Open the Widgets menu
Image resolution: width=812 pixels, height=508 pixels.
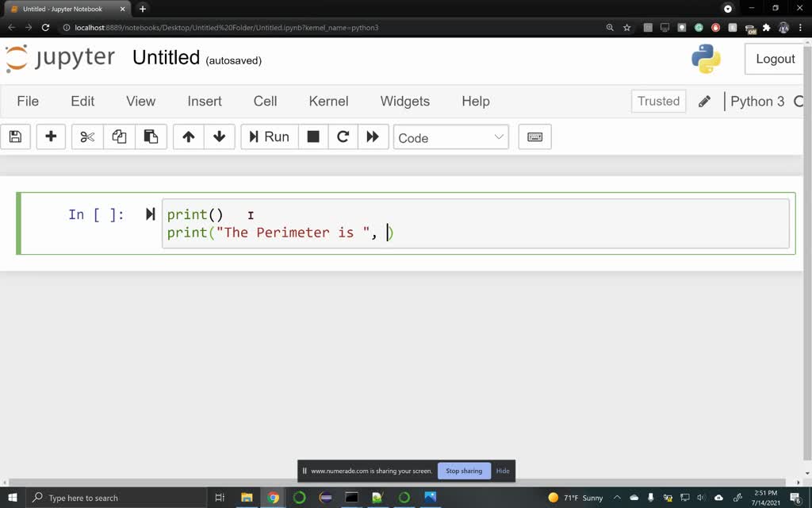click(404, 101)
